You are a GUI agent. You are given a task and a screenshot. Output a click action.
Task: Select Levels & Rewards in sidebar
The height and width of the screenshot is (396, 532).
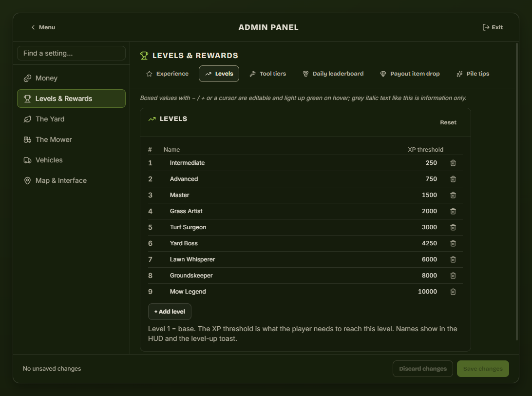(x=71, y=99)
